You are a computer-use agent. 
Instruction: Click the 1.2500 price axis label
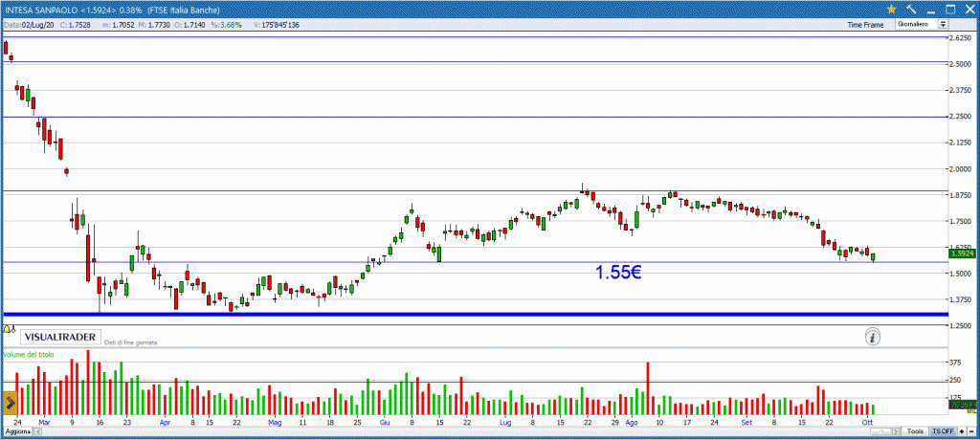pyautogui.click(x=961, y=325)
